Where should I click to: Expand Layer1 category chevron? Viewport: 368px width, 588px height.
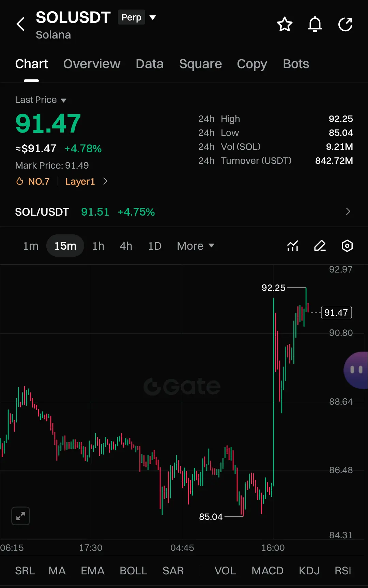(x=105, y=181)
